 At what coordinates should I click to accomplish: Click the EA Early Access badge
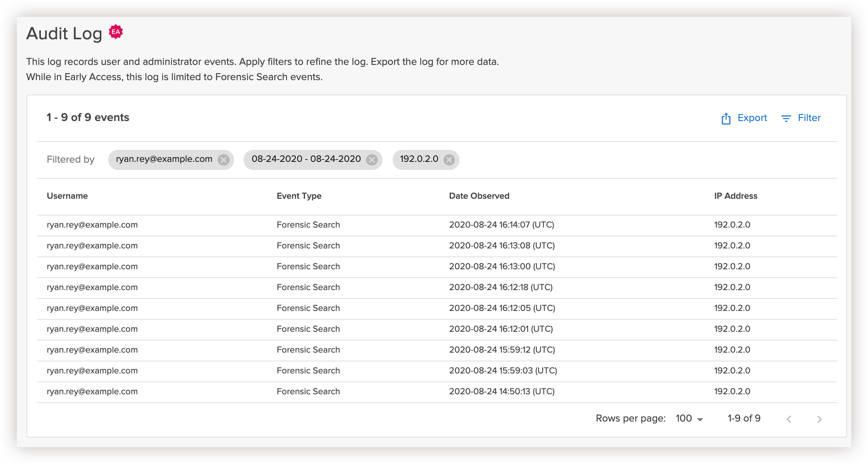(116, 32)
